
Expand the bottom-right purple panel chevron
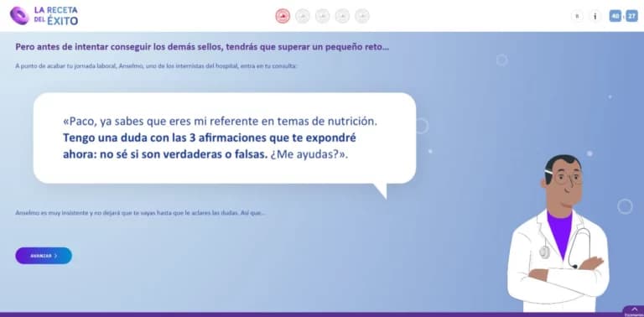click(634, 309)
